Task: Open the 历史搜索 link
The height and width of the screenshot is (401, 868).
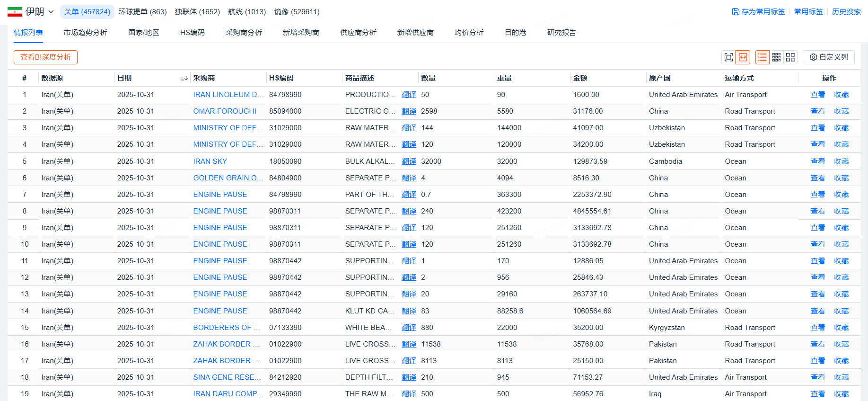Action: [x=846, y=12]
